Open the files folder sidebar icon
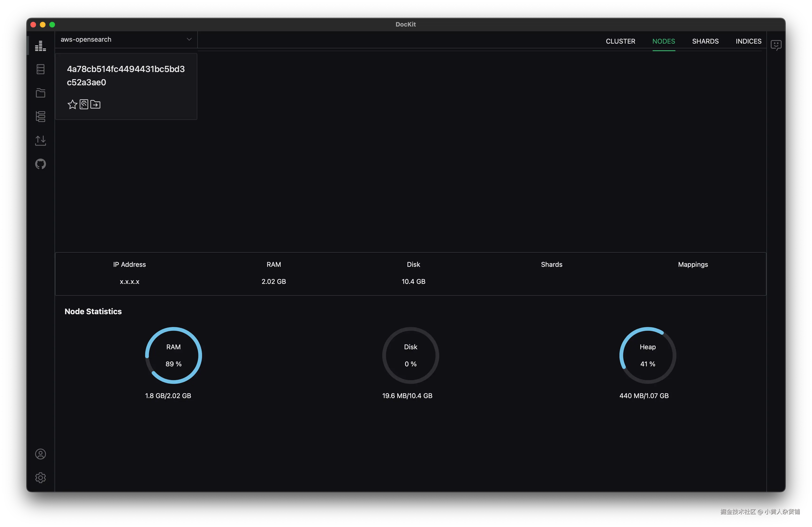 [x=40, y=93]
